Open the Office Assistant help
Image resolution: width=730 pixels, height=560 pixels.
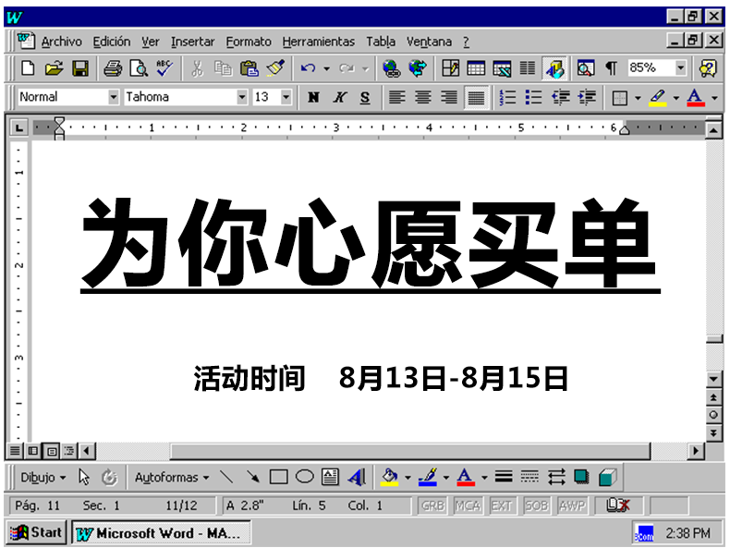pyautogui.click(x=708, y=69)
